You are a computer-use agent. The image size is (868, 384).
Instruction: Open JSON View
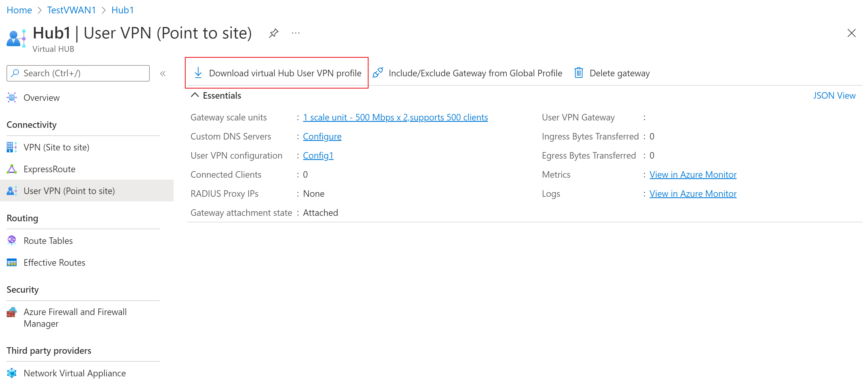click(x=834, y=95)
